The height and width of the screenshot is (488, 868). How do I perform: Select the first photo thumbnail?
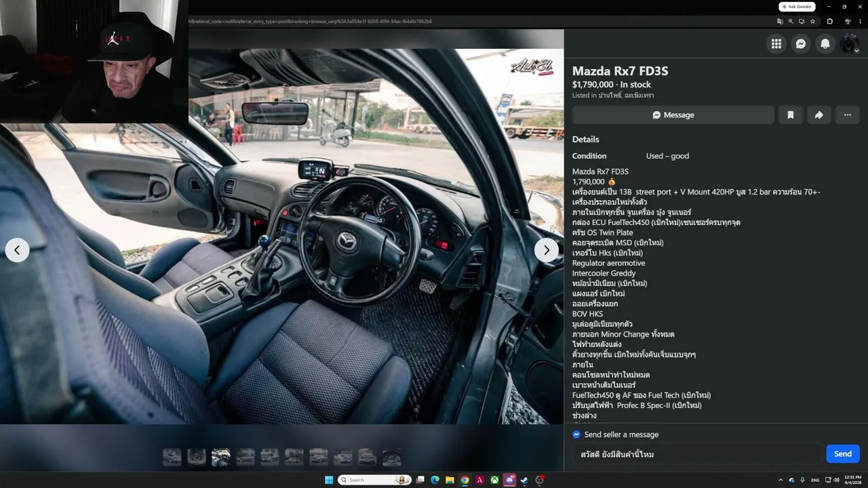point(172,457)
